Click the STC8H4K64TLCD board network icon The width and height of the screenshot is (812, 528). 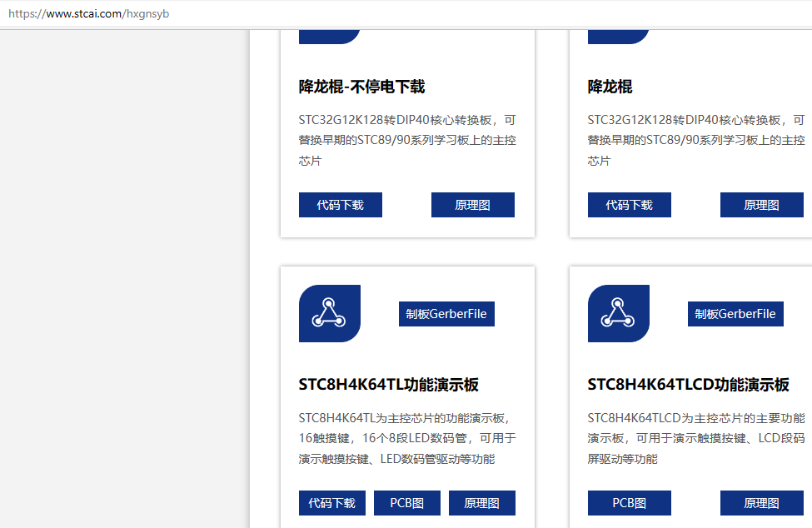click(x=618, y=313)
